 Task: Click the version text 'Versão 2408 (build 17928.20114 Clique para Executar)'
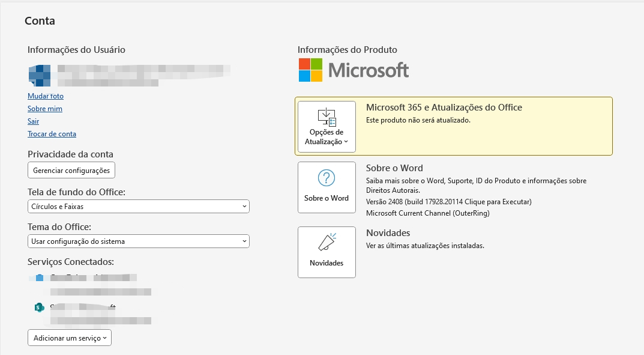click(449, 202)
